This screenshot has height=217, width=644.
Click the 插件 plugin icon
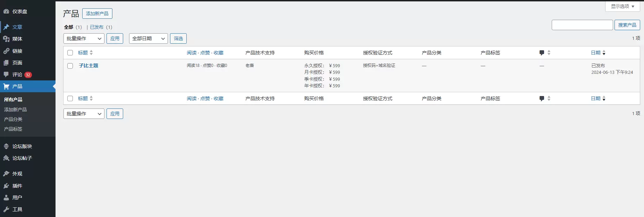[6, 186]
